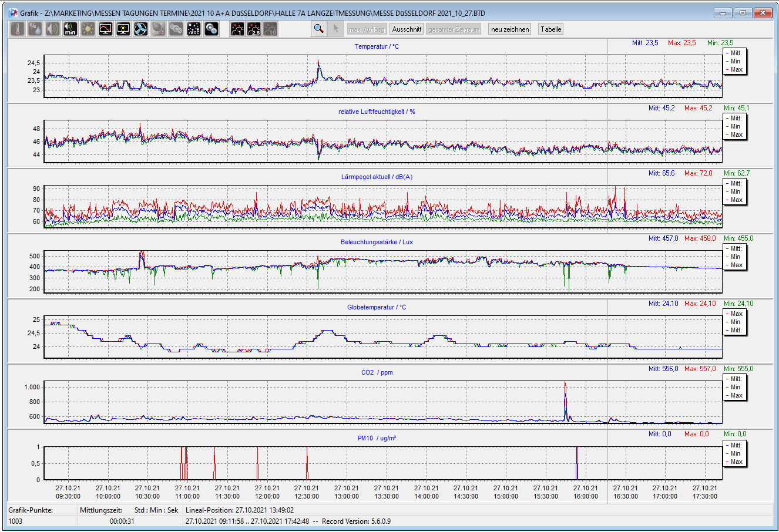779x532 pixels.
Task: Click the 'PM10 / ug/m³' chart title
Action: pyautogui.click(x=377, y=437)
